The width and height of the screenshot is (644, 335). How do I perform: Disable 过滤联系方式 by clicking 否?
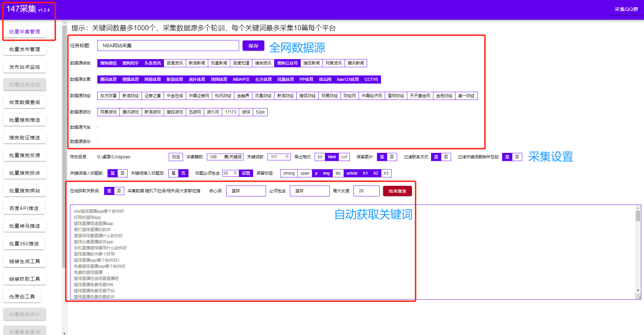[x=446, y=157]
